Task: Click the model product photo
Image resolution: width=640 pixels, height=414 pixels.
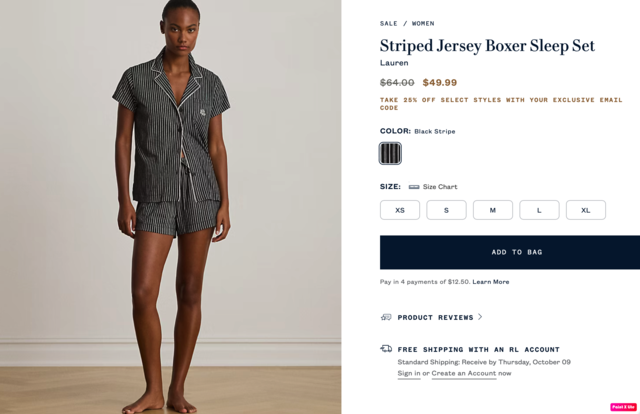Action: point(171,207)
